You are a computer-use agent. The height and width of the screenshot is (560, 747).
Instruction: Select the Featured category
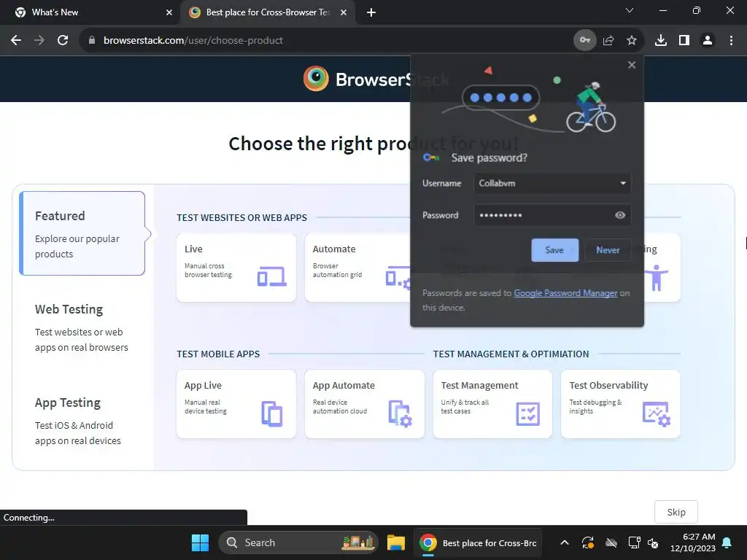coord(82,233)
